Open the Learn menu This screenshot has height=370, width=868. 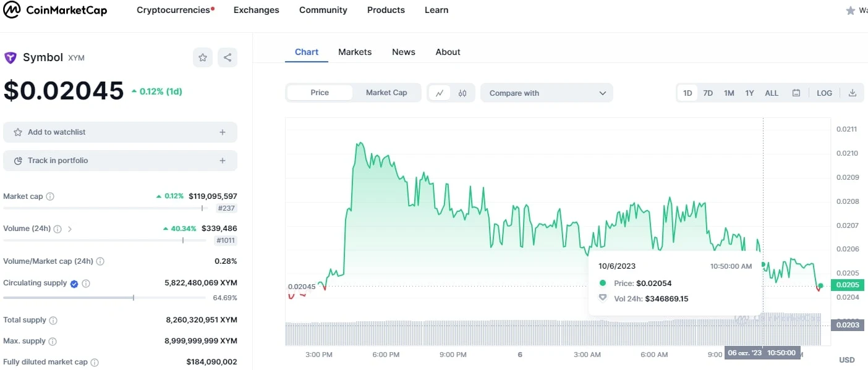(436, 10)
